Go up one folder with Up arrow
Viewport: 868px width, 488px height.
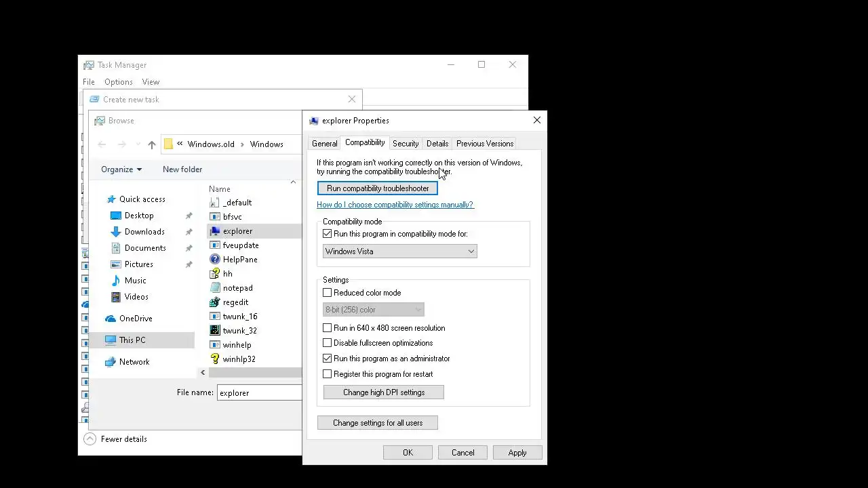152,144
